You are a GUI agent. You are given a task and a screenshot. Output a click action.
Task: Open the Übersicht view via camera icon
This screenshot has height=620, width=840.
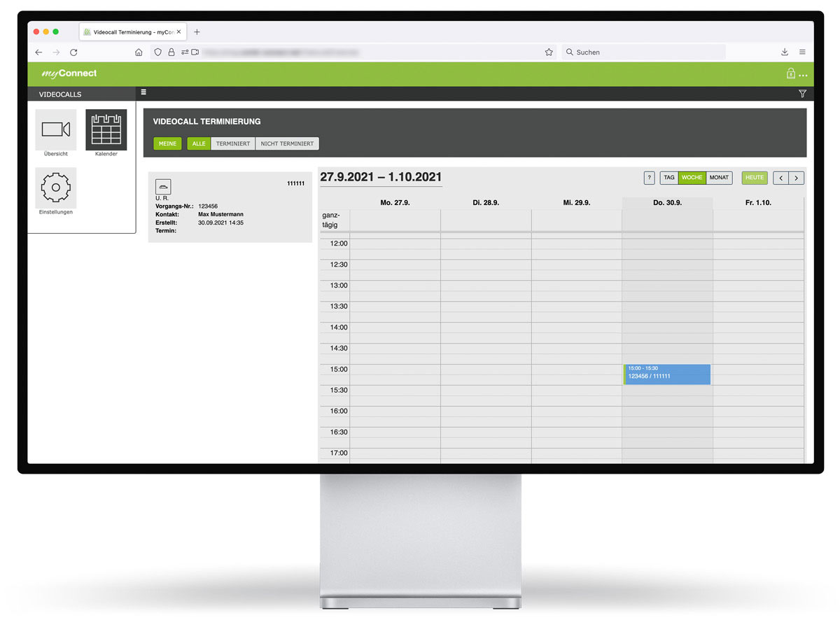click(55, 129)
